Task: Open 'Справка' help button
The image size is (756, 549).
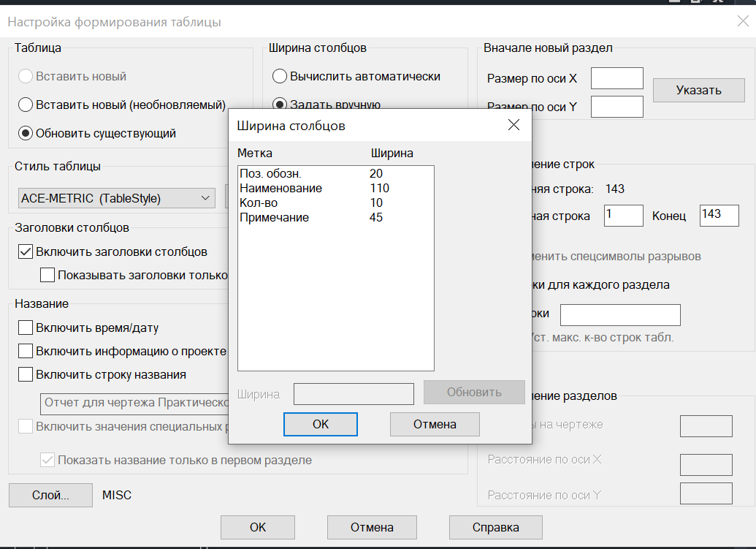Action: coord(496,527)
